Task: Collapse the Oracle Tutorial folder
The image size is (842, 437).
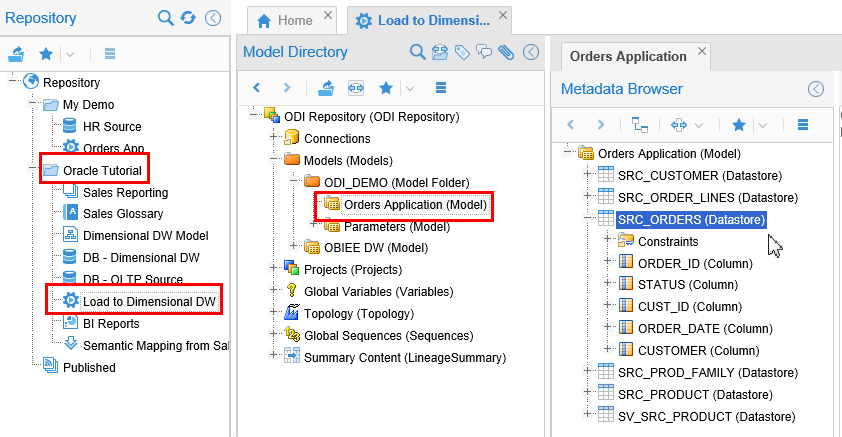Action: pos(33,169)
